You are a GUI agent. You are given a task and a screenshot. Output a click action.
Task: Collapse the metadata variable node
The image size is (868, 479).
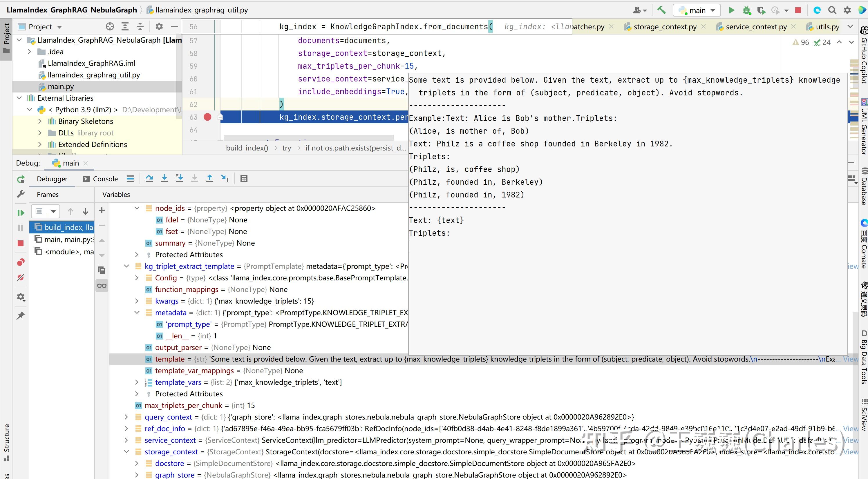coord(137,313)
